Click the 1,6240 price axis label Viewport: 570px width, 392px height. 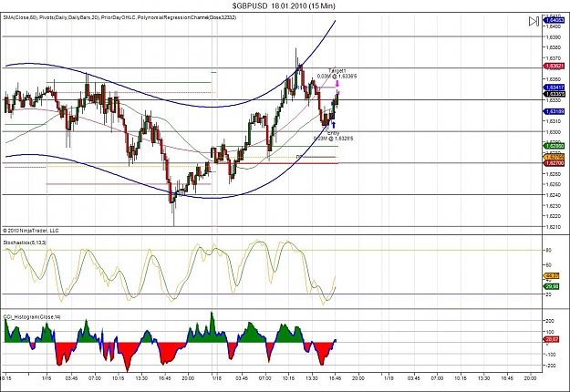[552, 195]
